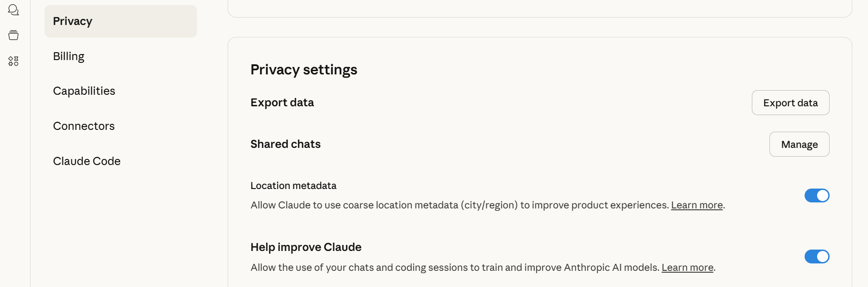Click the highlighted Privacy sidebar entry
This screenshot has height=287, width=868.
(x=120, y=21)
